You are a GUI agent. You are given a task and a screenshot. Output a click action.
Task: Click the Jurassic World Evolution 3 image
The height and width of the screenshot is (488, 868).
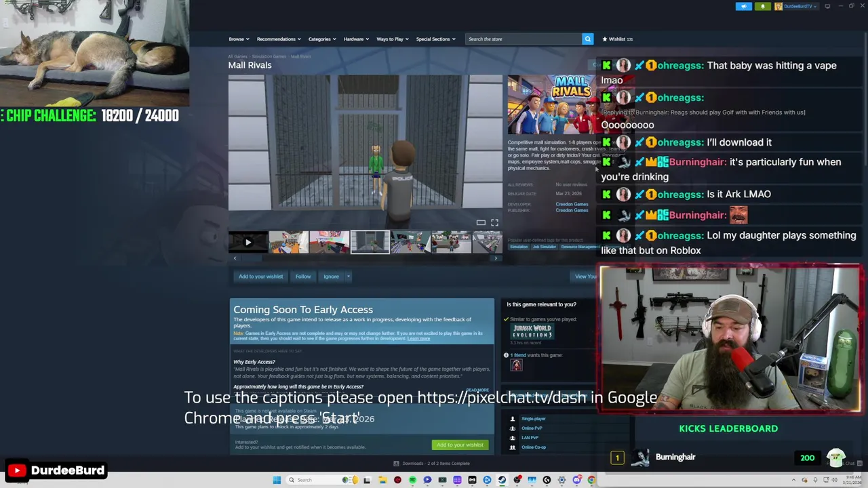(532, 331)
